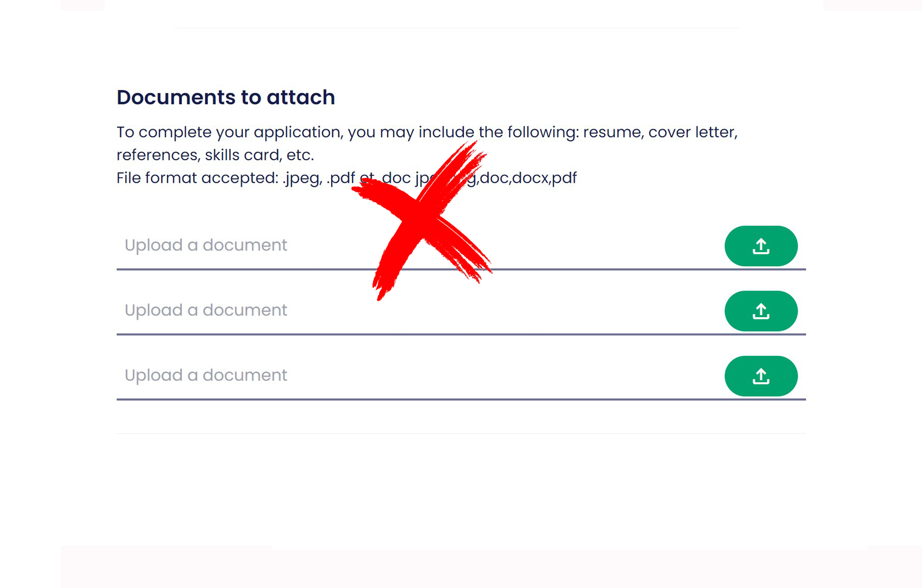This screenshot has height=588, width=922.
Task: Click the application instructions paragraph
Action: click(426, 143)
